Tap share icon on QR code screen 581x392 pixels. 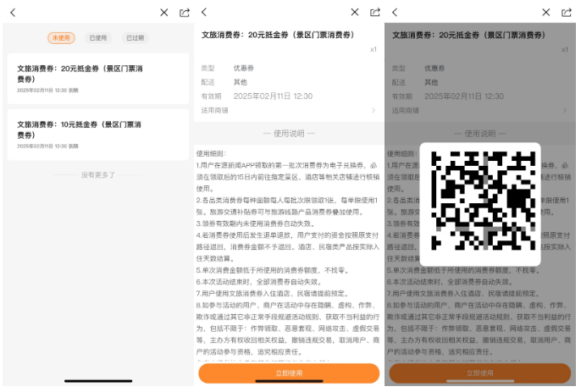pyautogui.click(x=567, y=12)
